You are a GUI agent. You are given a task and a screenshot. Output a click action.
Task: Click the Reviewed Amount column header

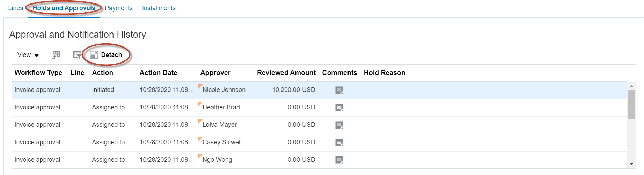286,73
